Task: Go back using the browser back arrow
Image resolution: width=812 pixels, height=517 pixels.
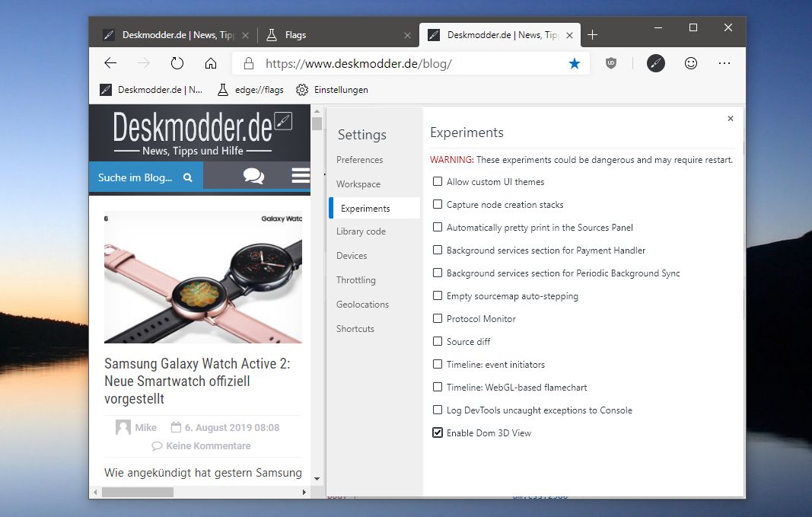Action: pyautogui.click(x=110, y=63)
